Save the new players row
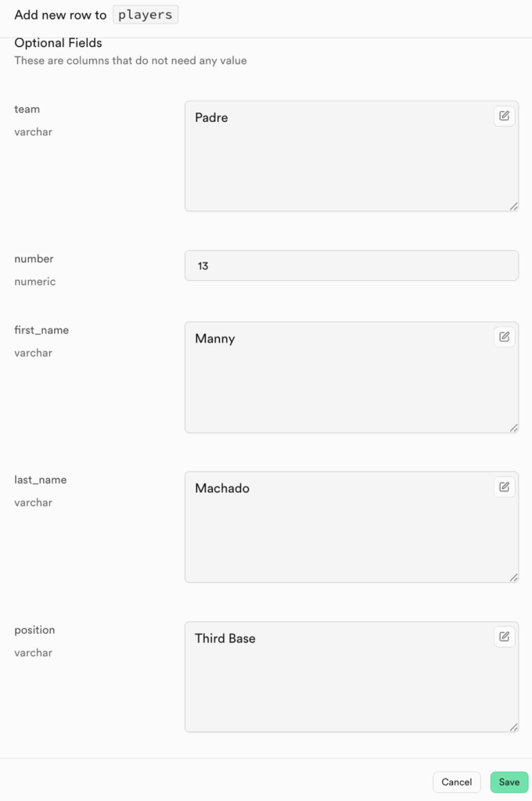 [509, 782]
